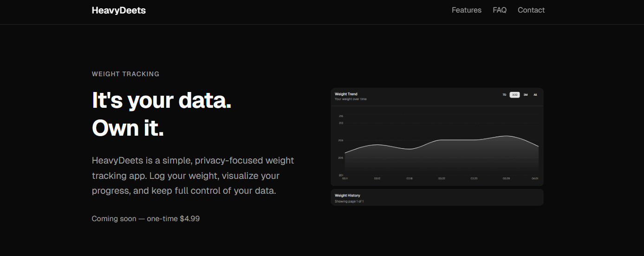The height and width of the screenshot is (256, 644).
Task: Click the Weight Trend card title
Action: 346,94
